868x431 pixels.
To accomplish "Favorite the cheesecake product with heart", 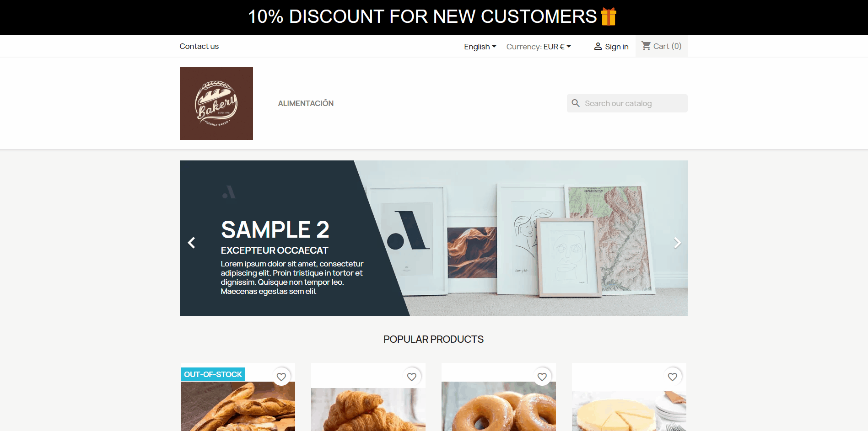I will pos(673,377).
